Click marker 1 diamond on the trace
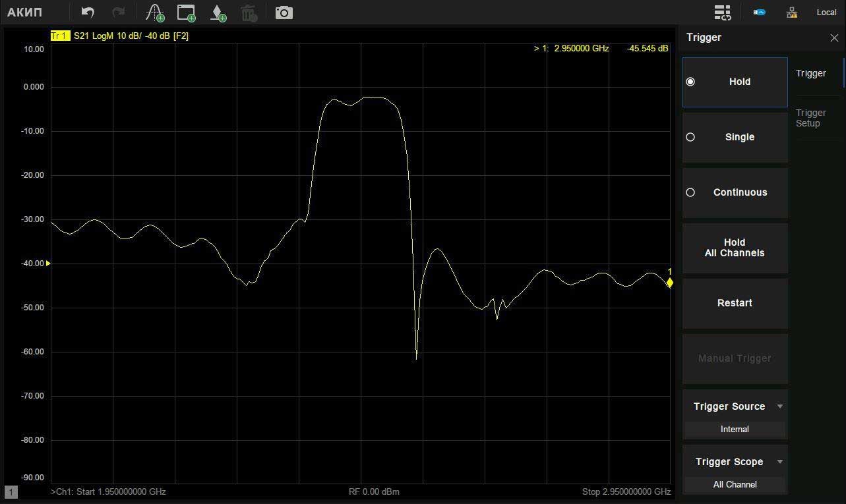Screen dimensions: 846x504 click(x=669, y=283)
